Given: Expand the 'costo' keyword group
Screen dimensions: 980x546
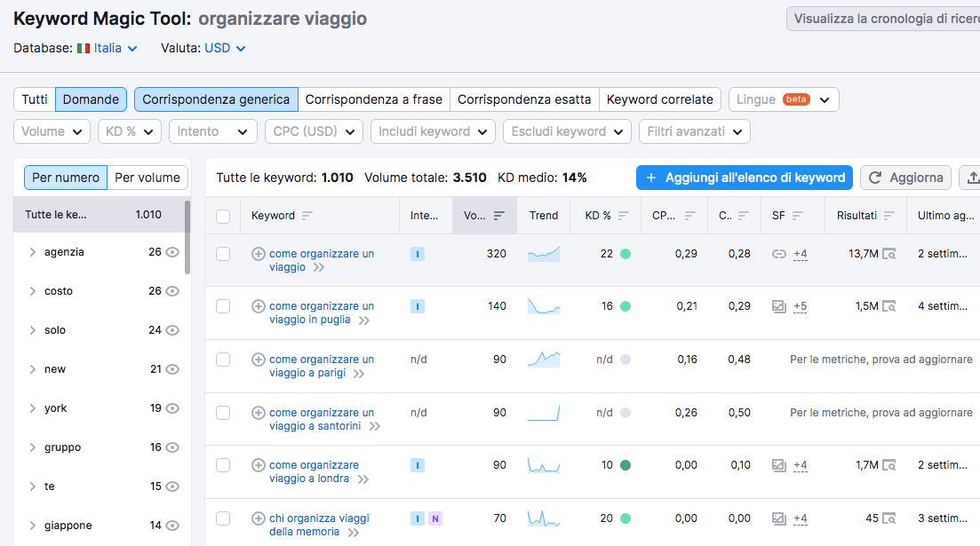Looking at the screenshot, I should pyautogui.click(x=33, y=291).
